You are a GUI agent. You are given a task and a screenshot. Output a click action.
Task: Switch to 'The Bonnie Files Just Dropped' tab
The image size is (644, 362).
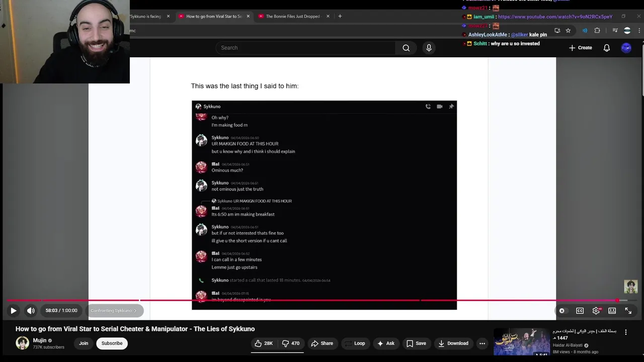point(293,16)
